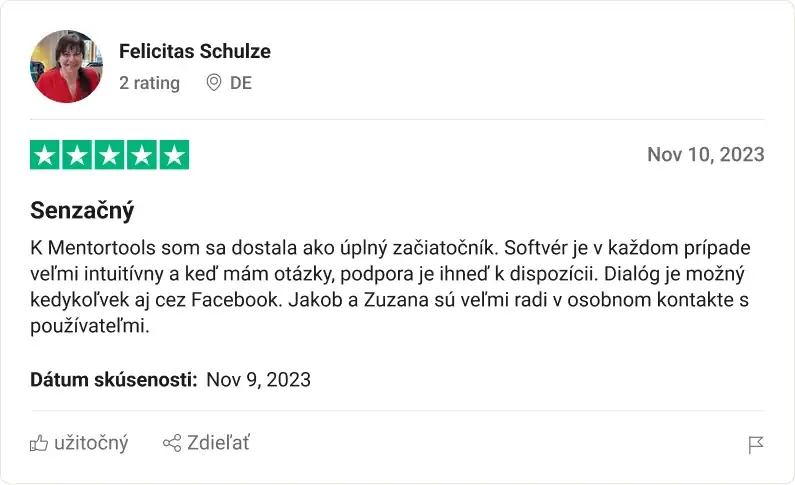Report the review with the flag icon
Screen dimensions: 795x485
pyautogui.click(x=756, y=445)
